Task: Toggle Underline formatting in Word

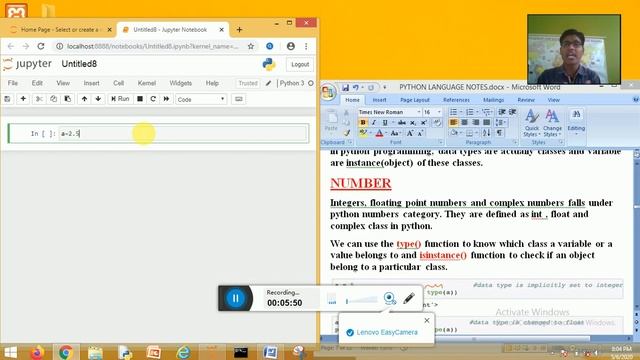Action: point(384,122)
